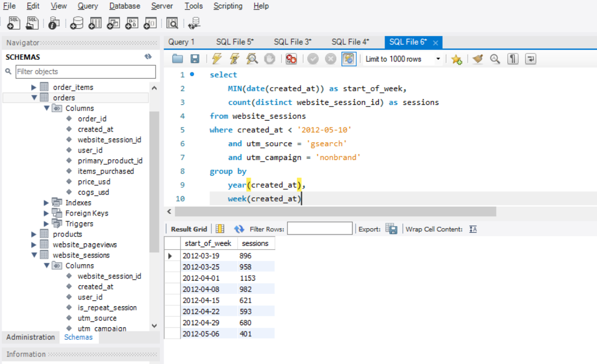Viewport: 597px width, 364px height.
Task: Switch to the Administration tab
Action: click(30, 337)
